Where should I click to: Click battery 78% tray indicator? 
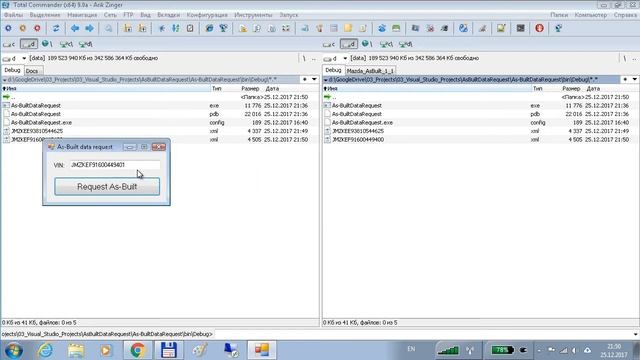(502, 350)
